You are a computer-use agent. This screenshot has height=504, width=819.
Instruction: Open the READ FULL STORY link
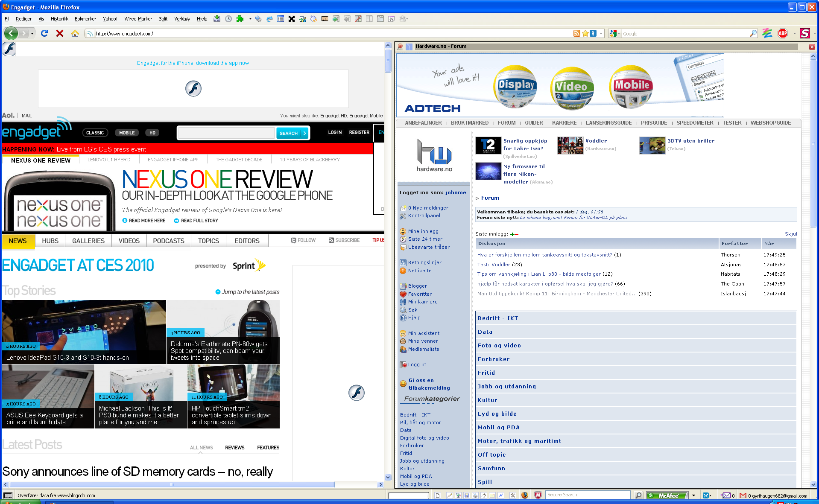[196, 221]
